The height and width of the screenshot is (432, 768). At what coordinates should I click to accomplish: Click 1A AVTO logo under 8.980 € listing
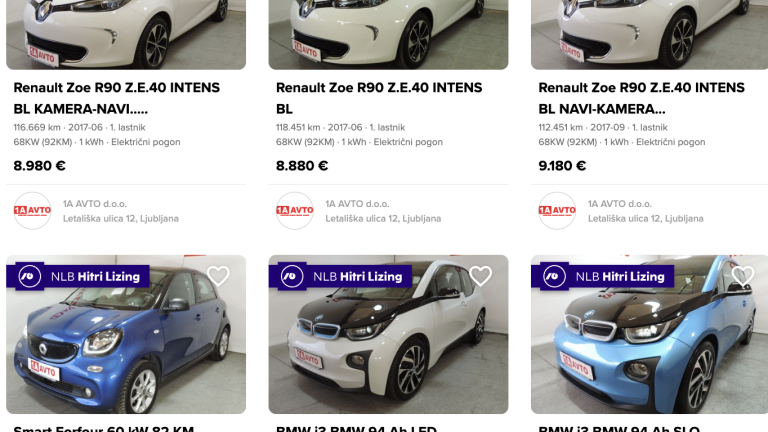coord(32,210)
